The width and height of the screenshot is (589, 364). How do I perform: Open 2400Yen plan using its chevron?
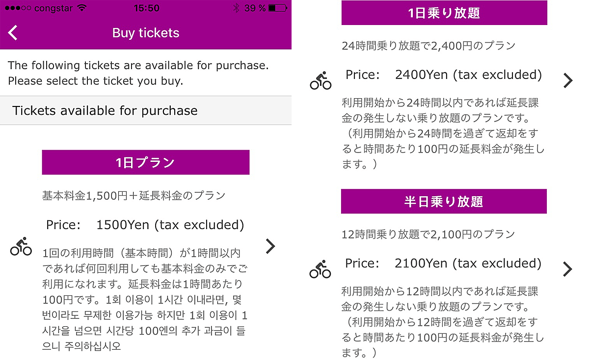coord(567,80)
